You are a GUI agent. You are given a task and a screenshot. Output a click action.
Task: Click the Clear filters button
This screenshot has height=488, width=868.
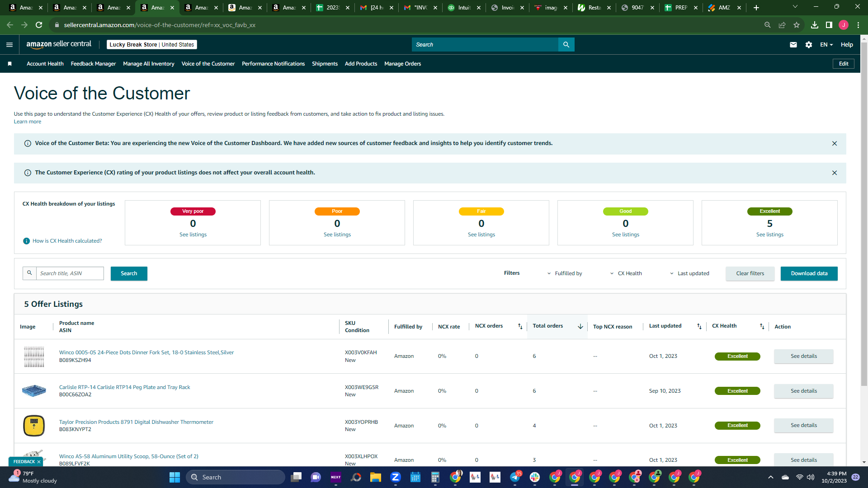click(750, 273)
